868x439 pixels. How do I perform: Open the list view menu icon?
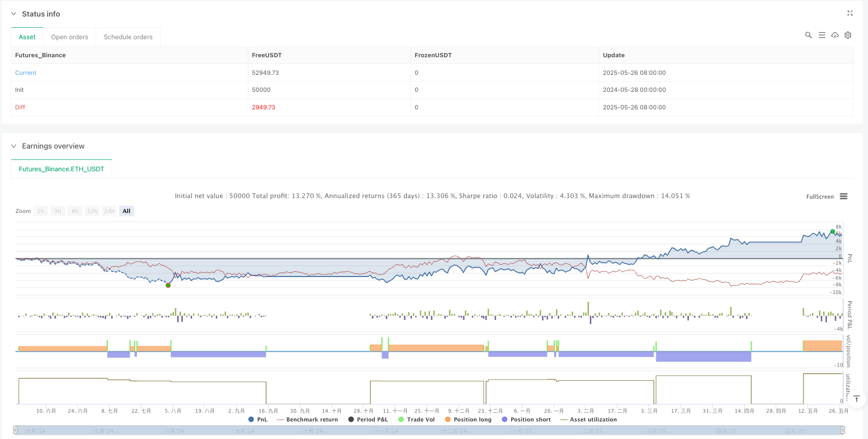pyautogui.click(x=822, y=35)
